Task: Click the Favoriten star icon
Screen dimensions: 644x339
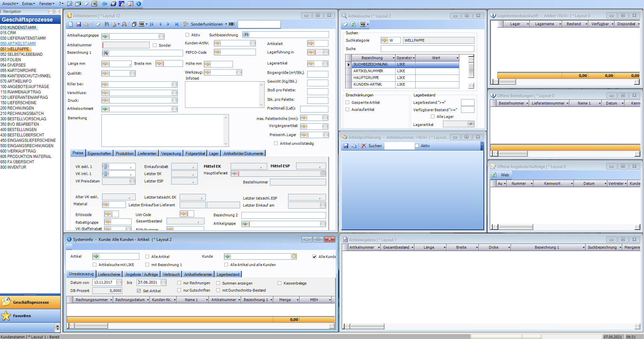Action: pos(6,316)
